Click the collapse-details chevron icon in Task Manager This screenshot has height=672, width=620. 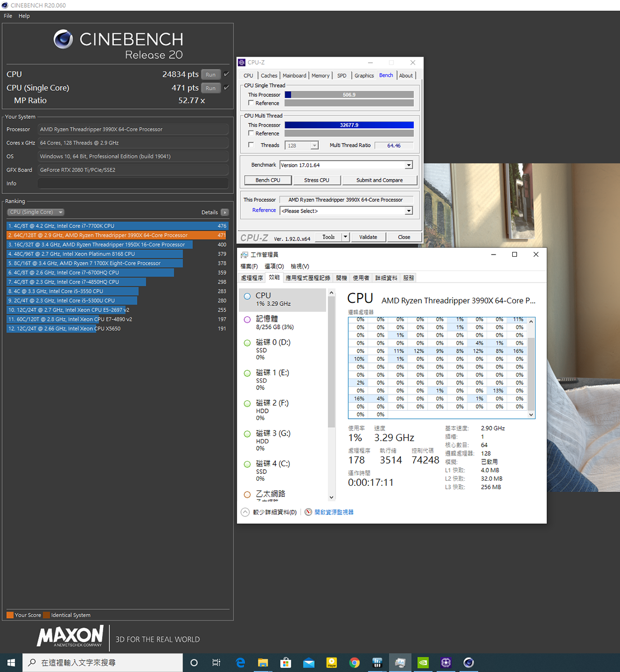(245, 512)
